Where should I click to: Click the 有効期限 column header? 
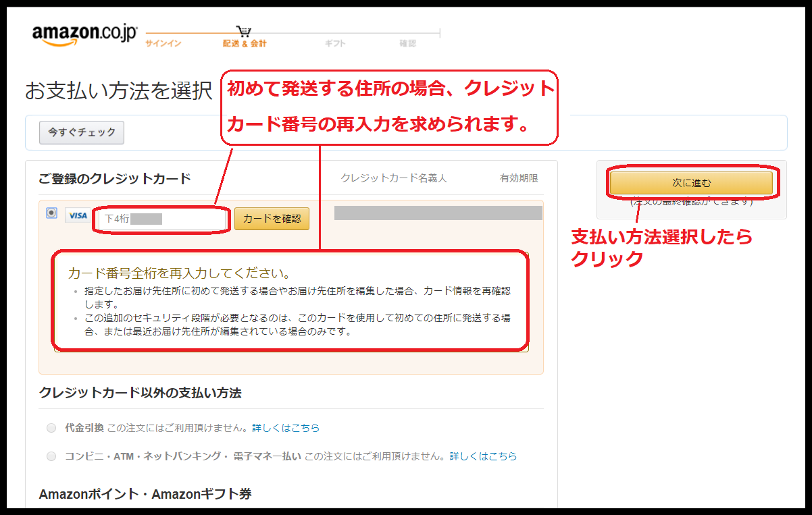(519, 178)
